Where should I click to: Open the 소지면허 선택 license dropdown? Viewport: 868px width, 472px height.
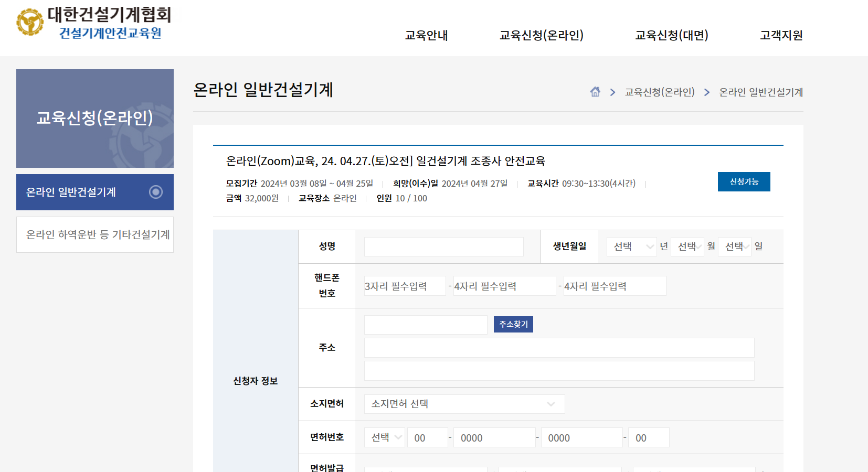point(464,404)
